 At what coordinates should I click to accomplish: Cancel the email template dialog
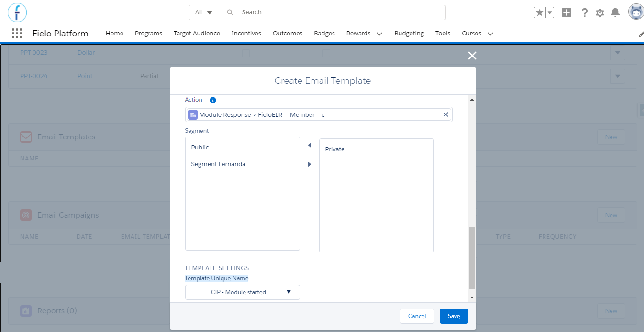click(417, 316)
